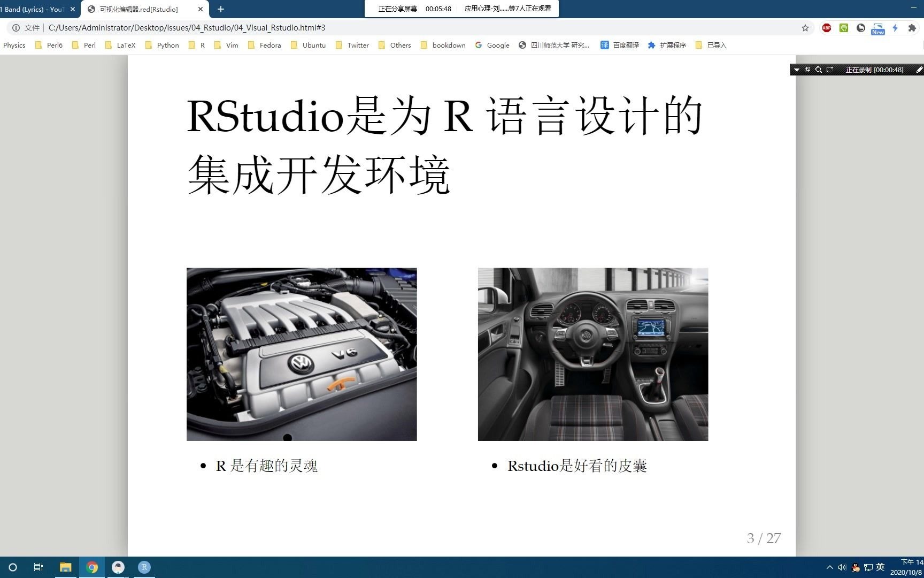The height and width of the screenshot is (578, 924).
Task: Open a new browser tab
Action: coord(221,9)
